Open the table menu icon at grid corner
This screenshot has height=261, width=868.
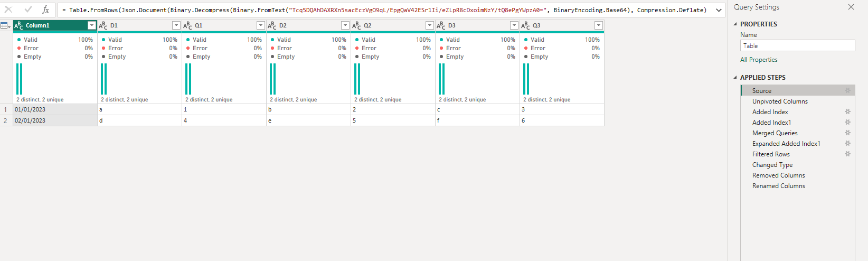6,25
